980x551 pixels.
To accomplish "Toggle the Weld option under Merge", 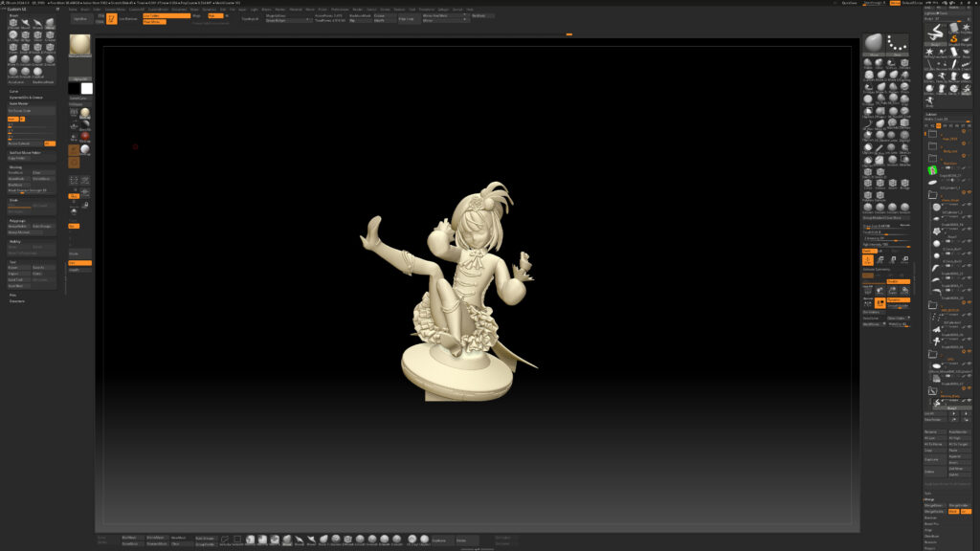I will pos(953,511).
